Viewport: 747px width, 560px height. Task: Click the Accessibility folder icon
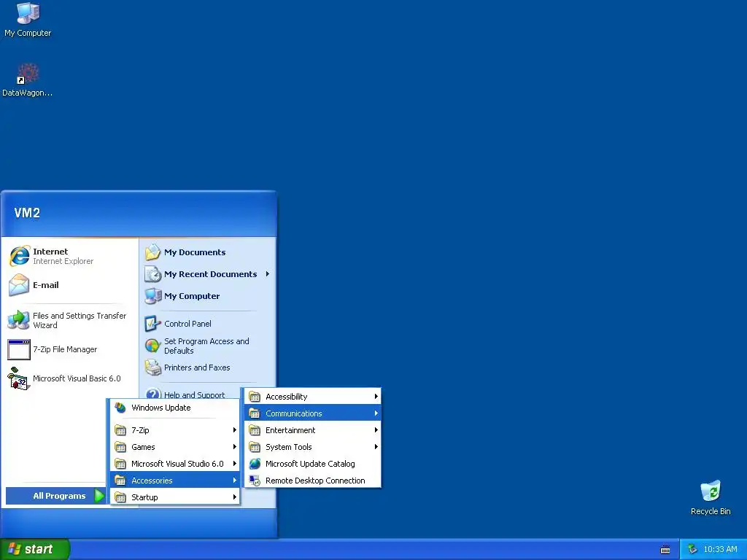[255, 397]
